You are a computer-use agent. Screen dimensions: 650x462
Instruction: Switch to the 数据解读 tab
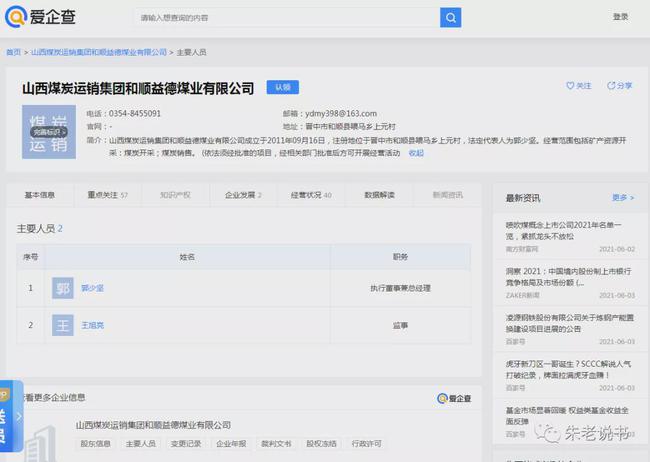pos(379,195)
